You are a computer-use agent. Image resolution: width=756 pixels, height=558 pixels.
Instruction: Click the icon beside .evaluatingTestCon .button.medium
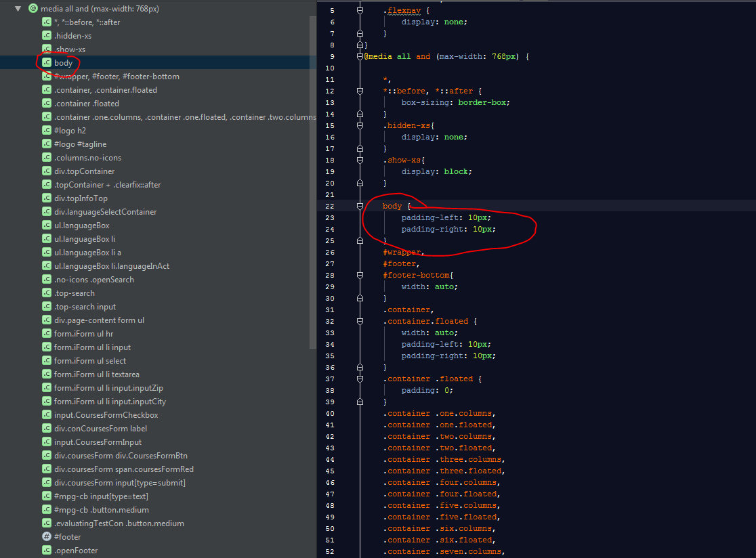(x=47, y=523)
